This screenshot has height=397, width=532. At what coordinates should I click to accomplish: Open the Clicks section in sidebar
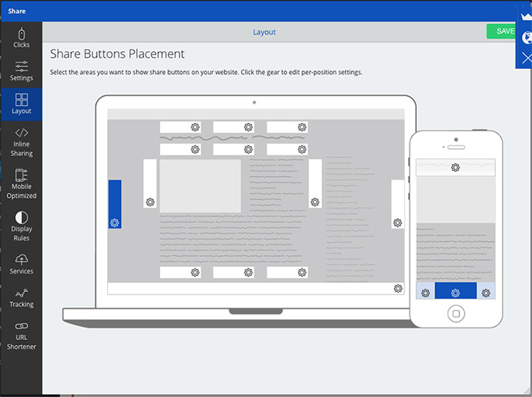click(x=21, y=38)
